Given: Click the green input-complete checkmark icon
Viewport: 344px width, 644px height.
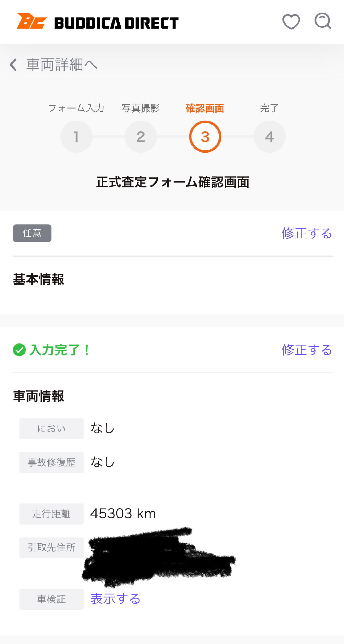Looking at the screenshot, I should pos(19,350).
